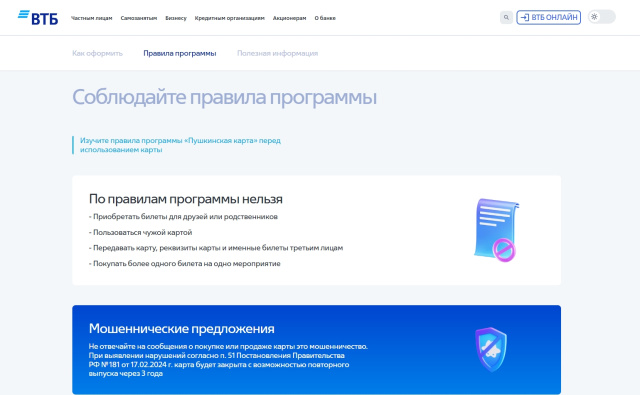
Task: Open the Акционерам menu item
Action: click(x=289, y=18)
